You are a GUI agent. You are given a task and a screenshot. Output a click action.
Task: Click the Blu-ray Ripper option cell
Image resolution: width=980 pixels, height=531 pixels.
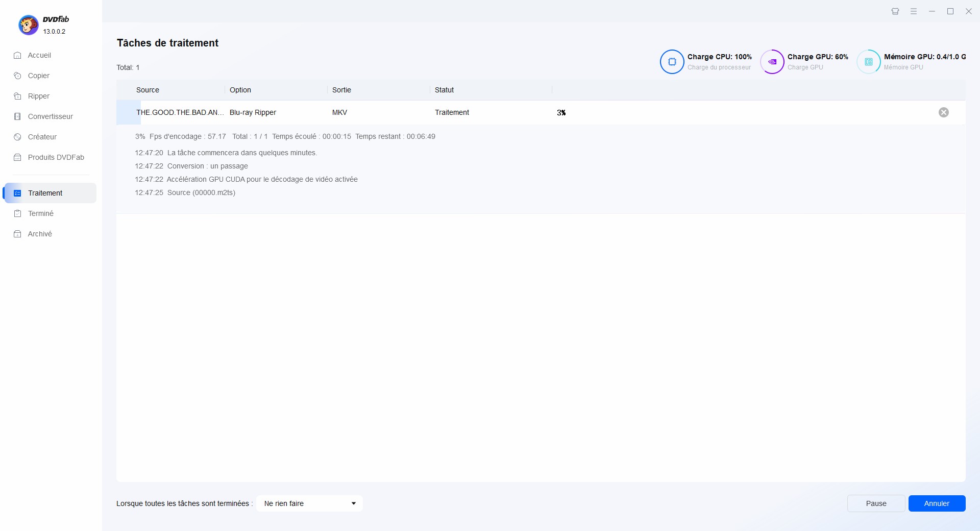click(253, 112)
